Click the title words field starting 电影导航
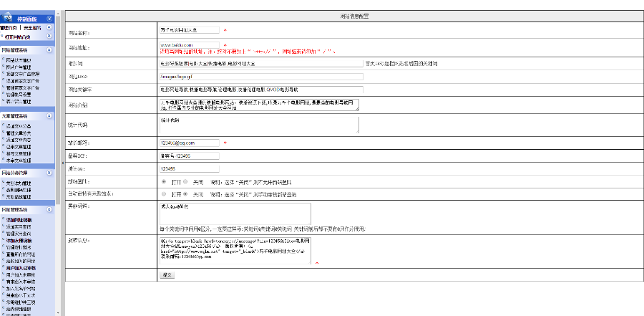The width and height of the screenshot is (644, 316). click(262, 64)
